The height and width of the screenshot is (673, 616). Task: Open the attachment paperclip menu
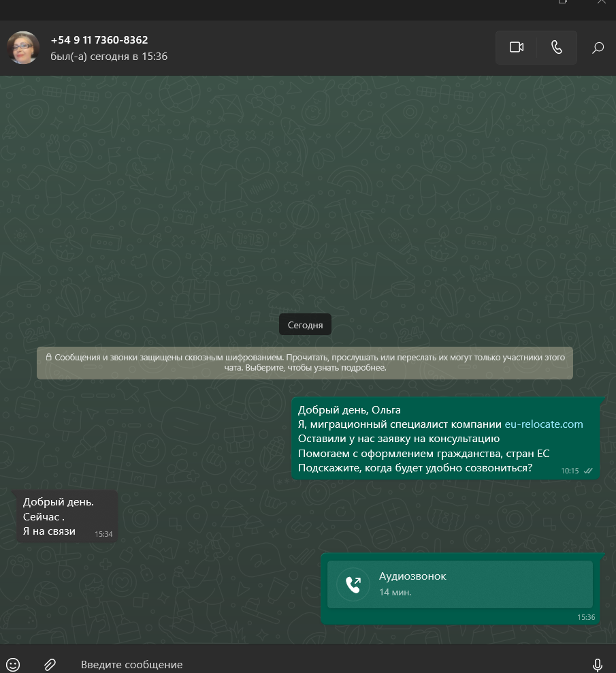[x=50, y=664]
